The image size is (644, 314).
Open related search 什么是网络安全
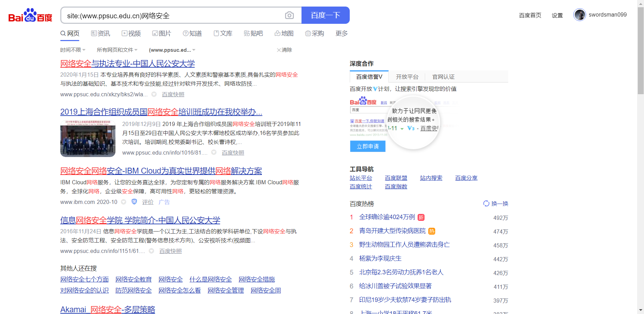coord(211,279)
